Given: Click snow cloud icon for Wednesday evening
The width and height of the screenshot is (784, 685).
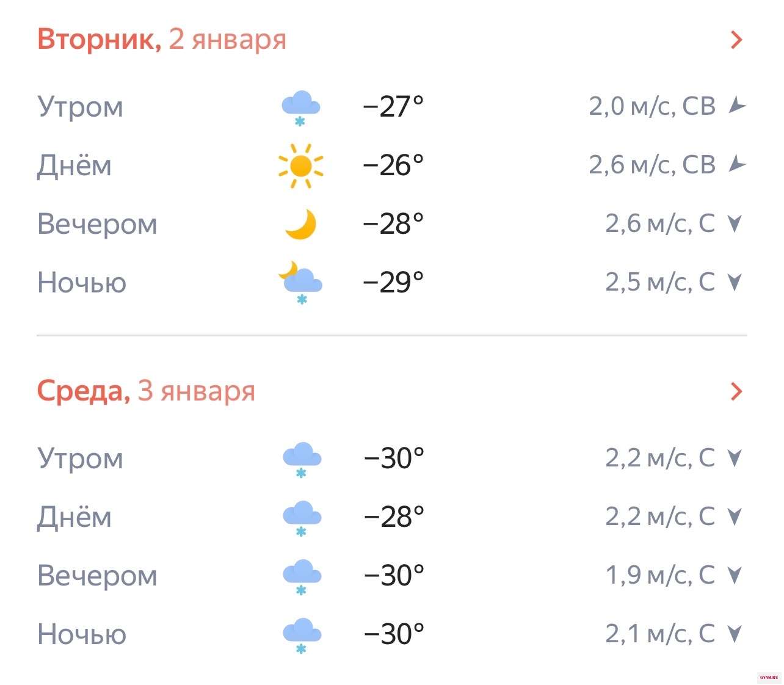Looking at the screenshot, I should [x=302, y=576].
